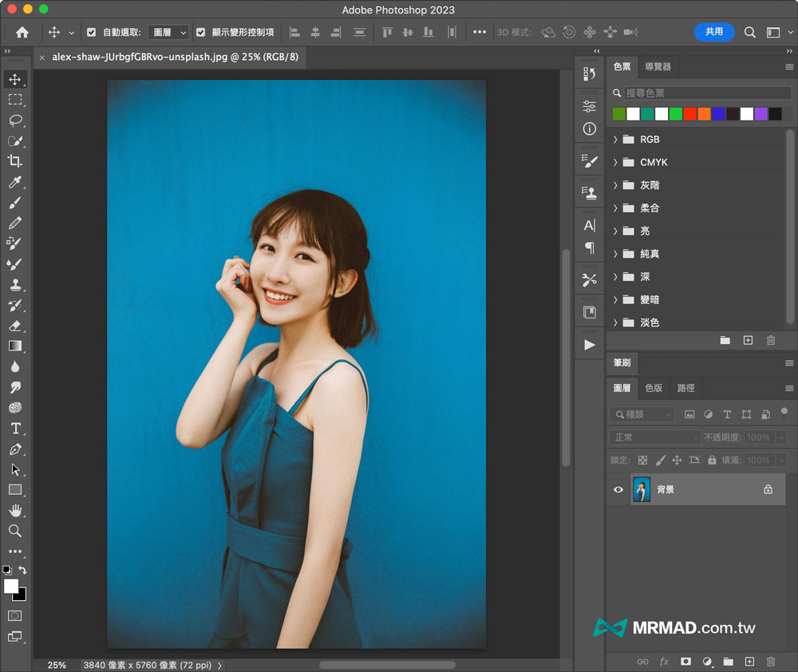
Task: Open swatches panel menu button
Action: click(x=789, y=67)
